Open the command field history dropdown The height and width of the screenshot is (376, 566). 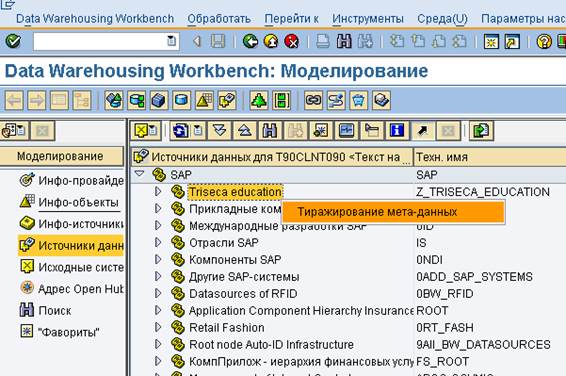coord(171,41)
